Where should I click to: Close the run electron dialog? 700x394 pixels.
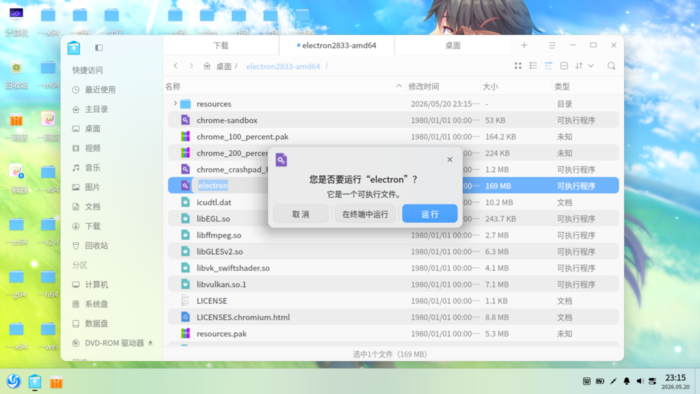pyautogui.click(x=450, y=160)
